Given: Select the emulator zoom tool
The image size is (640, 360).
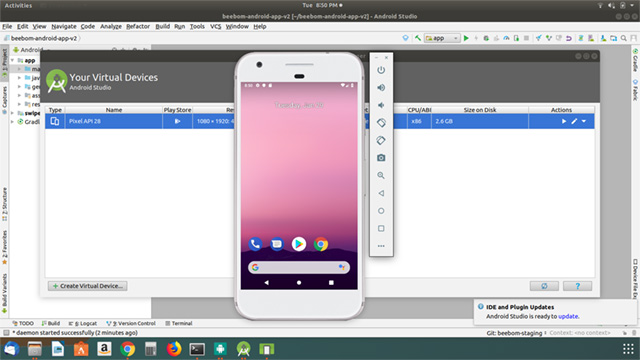Looking at the screenshot, I should [x=381, y=175].
